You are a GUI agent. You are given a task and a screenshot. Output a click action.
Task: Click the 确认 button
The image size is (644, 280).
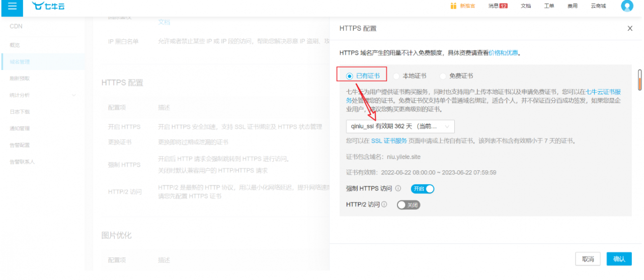(x=619, y=259)
